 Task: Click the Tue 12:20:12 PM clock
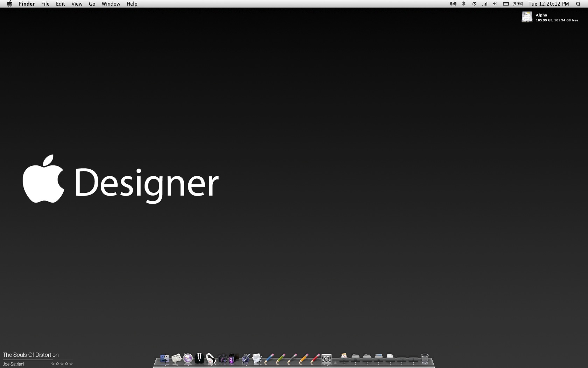pos(549,4)
